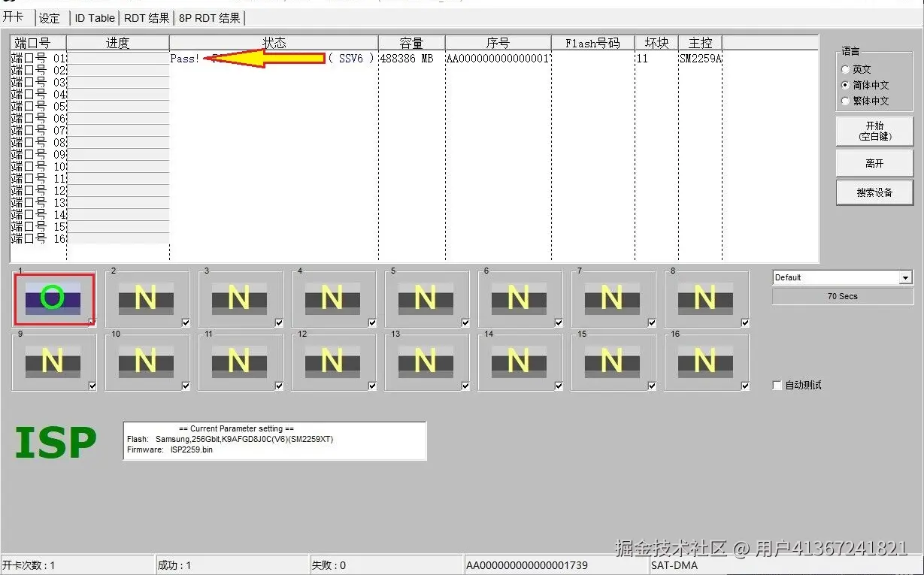Click the SM2259A controller cell
The height and width of the screenshot is (575, 924).
click(x=701, y=59)
